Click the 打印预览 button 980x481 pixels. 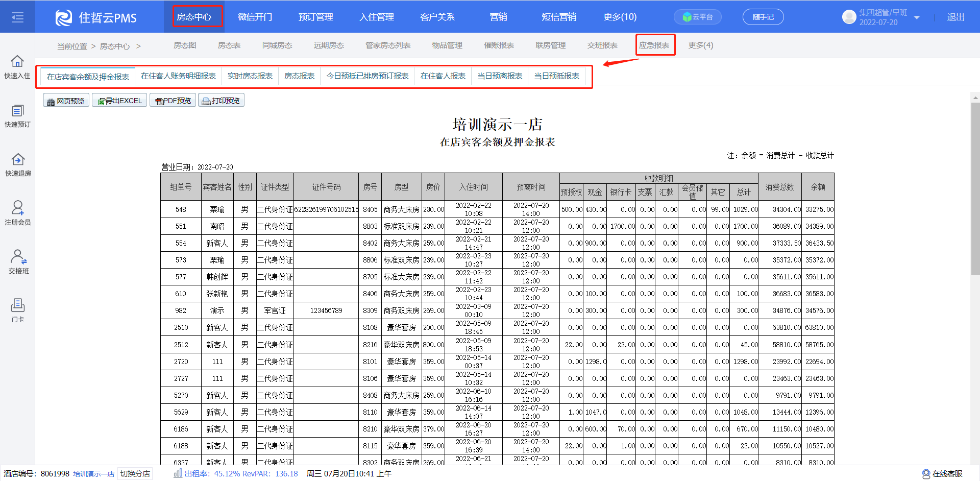pyautogui.click(x=221, y=101)
